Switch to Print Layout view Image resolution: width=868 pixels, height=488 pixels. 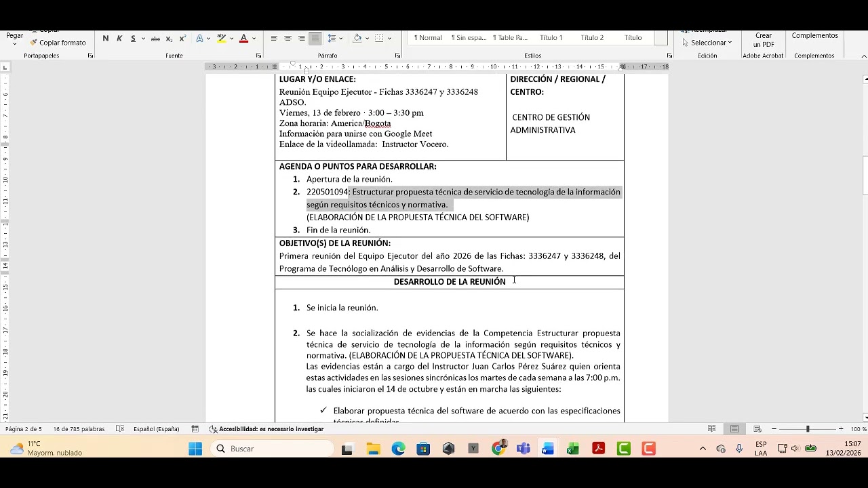point(734,429)
